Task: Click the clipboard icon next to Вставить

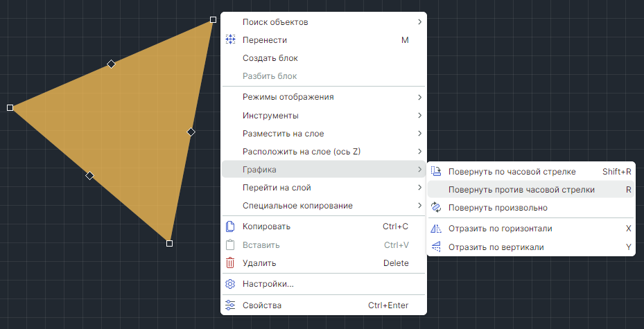Action: tap(230, 245)
